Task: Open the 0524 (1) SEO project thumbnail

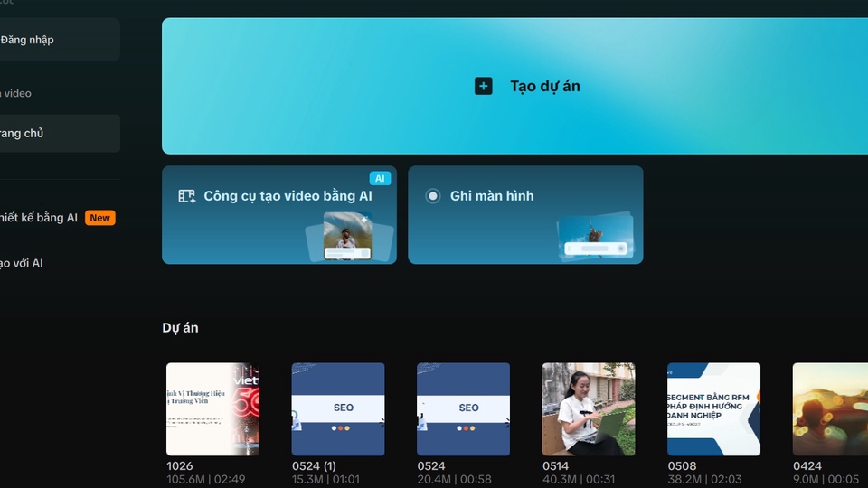Action: [338, 409]
